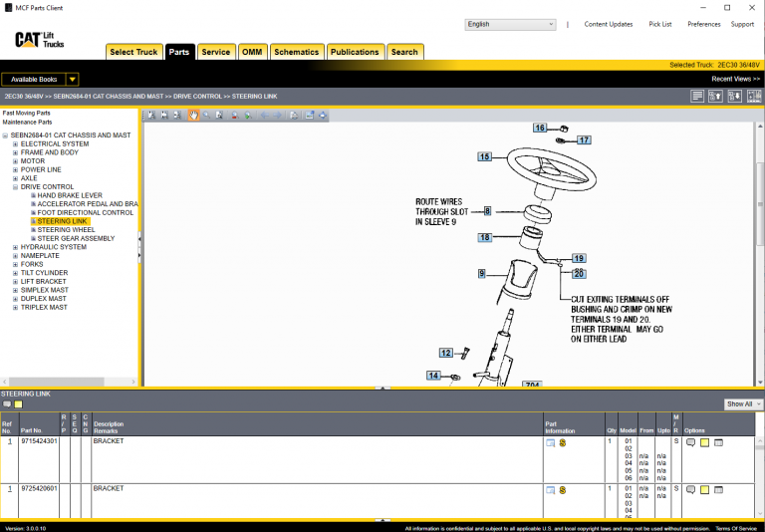765x532 pixels.
Task: Select the hand pan tool in diagram toolbar
Action: coord(193,116)
